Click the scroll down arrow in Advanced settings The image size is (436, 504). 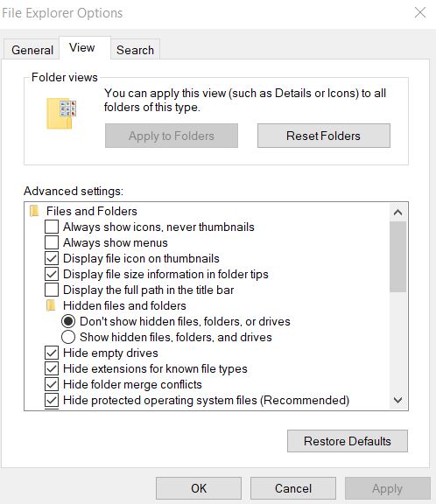coord(398,400)
